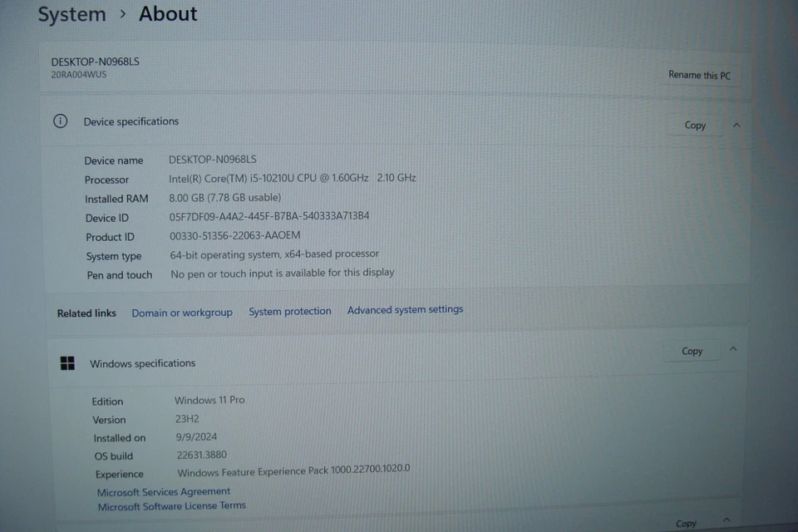Open Microsoft Services Agreement link
798x532 pixels.
pos(164,492)
